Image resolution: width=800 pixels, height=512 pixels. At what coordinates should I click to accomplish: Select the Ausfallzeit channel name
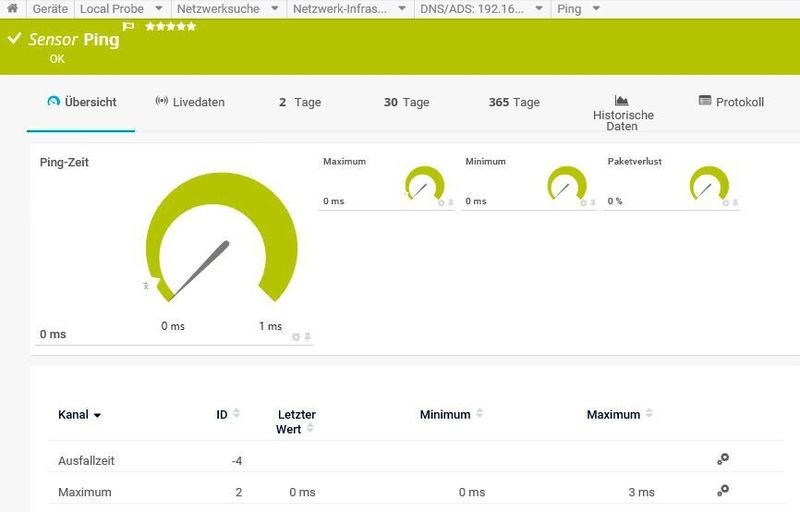pos(86,460)
